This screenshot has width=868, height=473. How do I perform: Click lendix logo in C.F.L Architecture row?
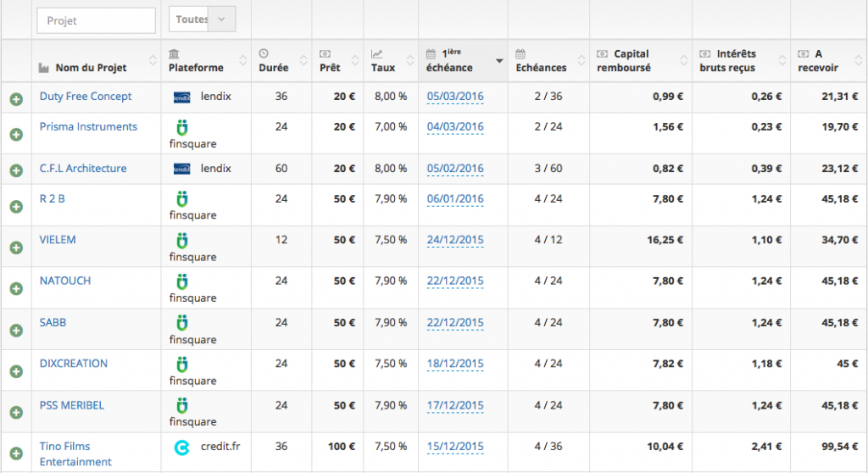point(181,169)
